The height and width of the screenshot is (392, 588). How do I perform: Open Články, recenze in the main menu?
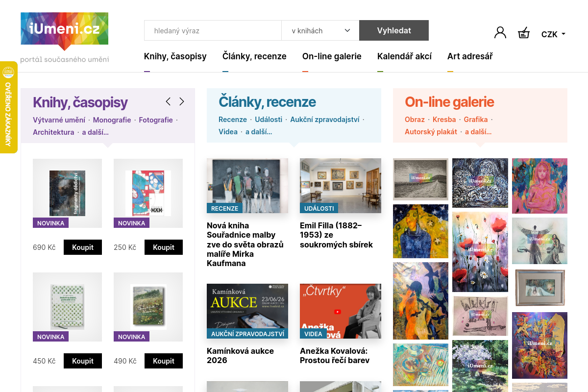pos(254,56)
